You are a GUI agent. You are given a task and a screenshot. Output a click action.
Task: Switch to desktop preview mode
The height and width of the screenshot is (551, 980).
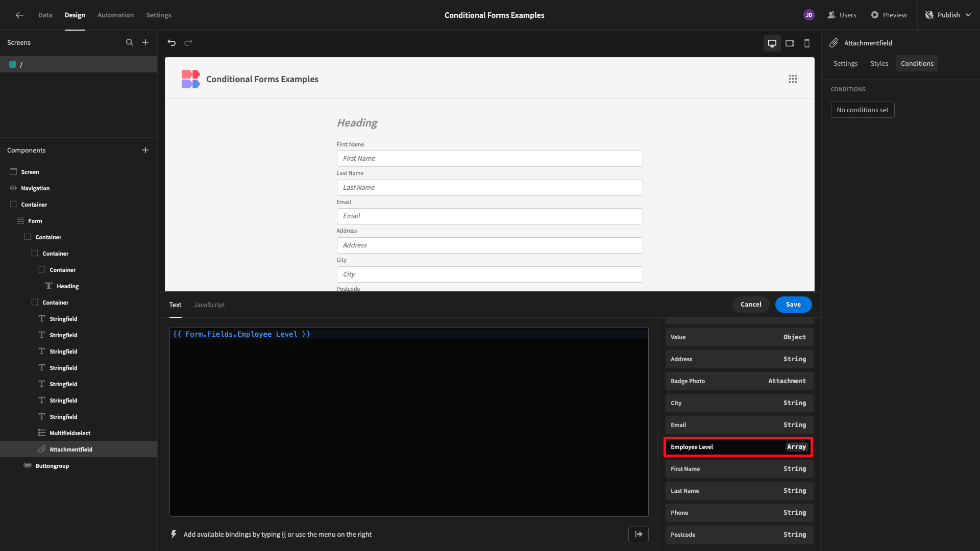772,43
